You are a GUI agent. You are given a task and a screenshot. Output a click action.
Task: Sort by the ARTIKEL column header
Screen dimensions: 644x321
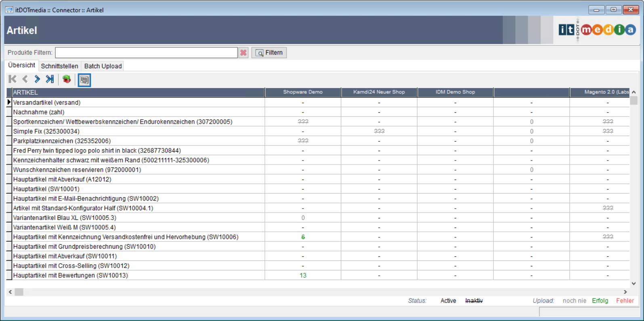click(138, 92)
